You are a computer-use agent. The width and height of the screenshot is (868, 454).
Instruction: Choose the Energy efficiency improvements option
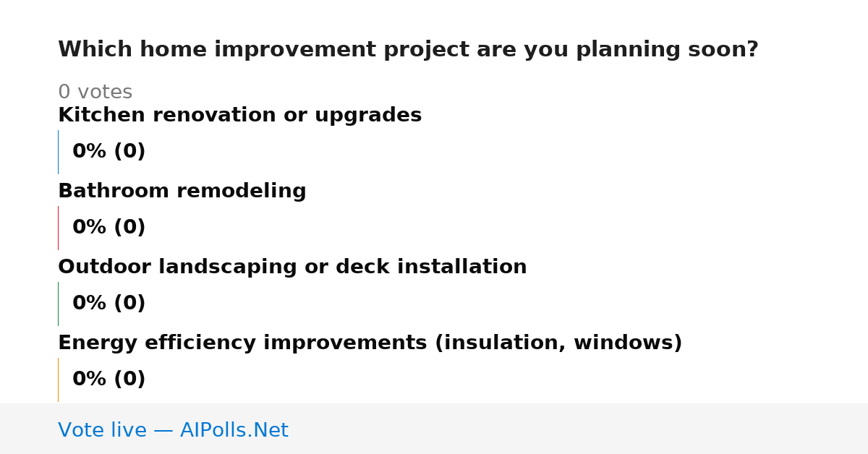point(370,343)
